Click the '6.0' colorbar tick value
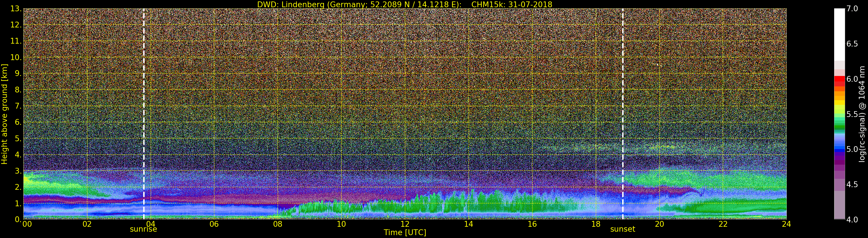 [852, 79]
